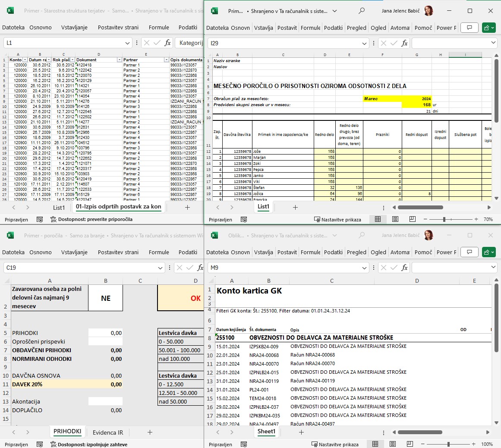Viewport: 501px width, 448px height.
Task: Expand the L1 name box dropdown
Action: [x=127, y=43]
